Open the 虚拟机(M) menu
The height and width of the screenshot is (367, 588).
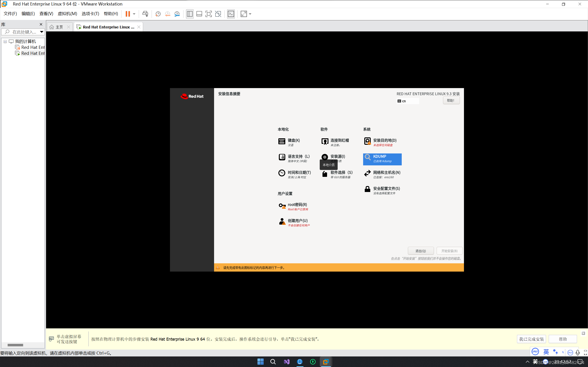click(67, 14)
